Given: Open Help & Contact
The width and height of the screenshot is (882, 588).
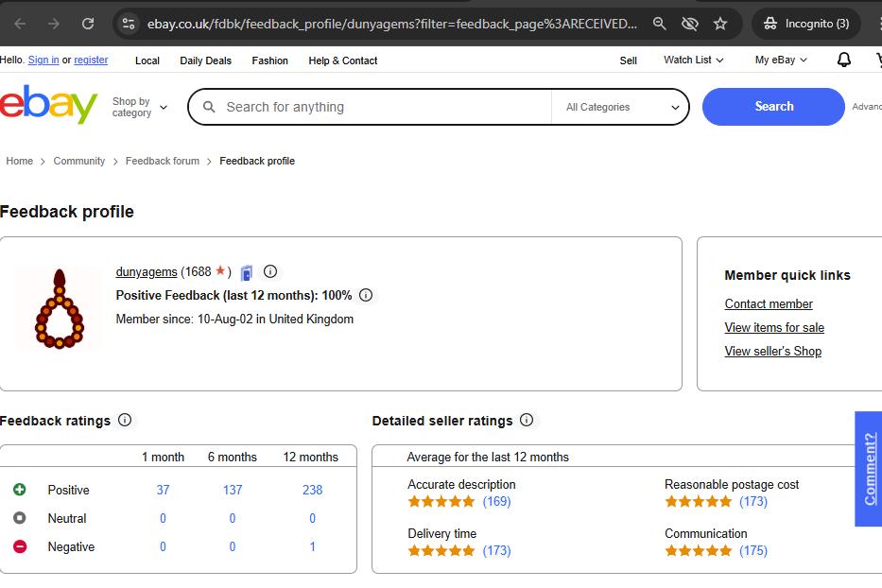Looking at the screenshot, I should point(342,61).
